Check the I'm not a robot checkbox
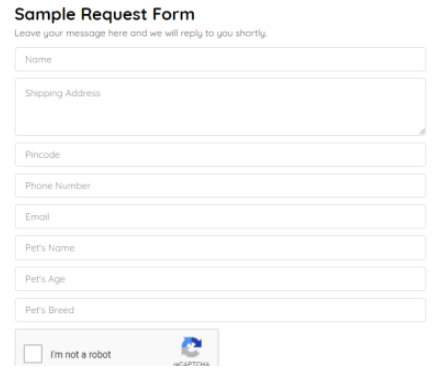The image size is (438, 392). (x=33, y=354)
